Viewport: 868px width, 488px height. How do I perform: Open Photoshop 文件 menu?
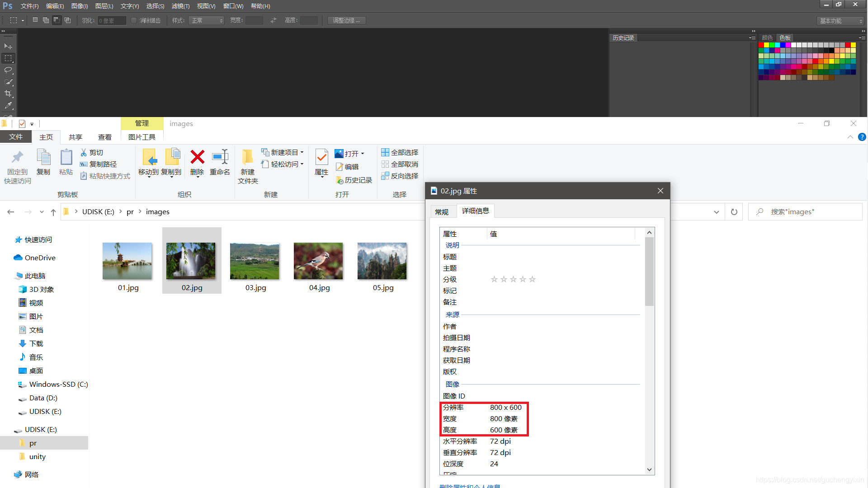pos(29,6)
